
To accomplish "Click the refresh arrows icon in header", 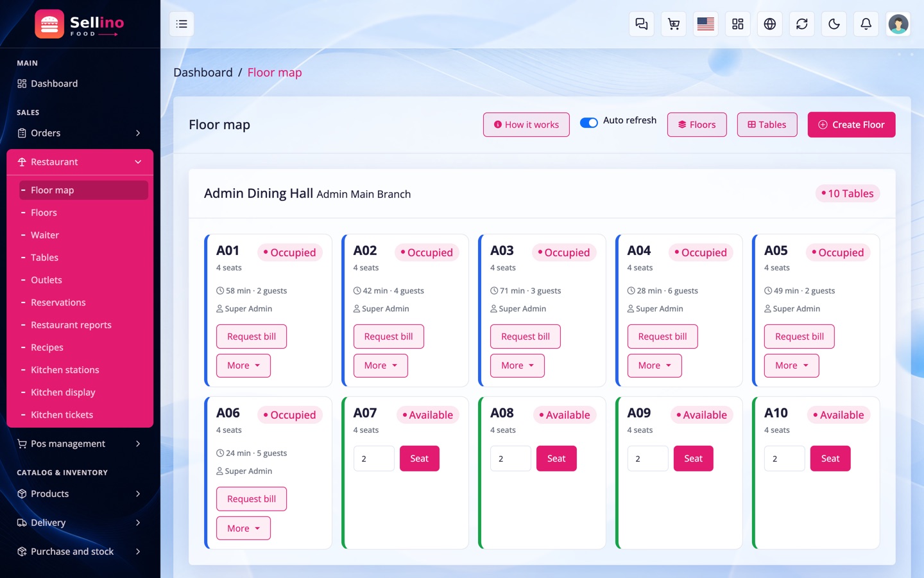I will pos(802,24).
